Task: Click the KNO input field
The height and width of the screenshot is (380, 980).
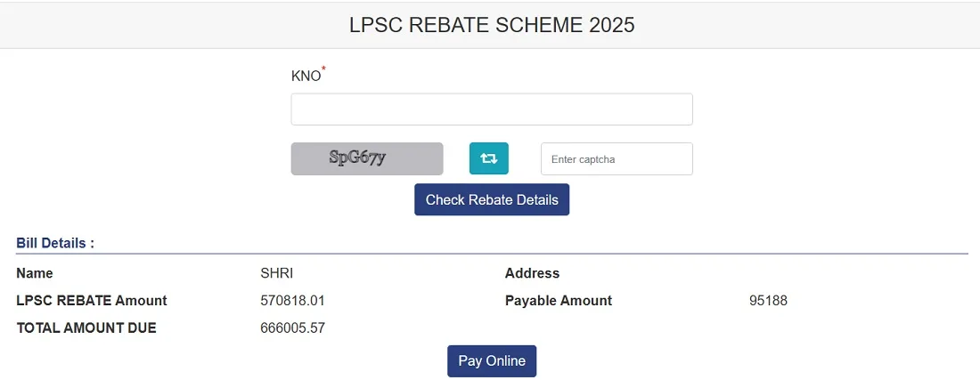Action: click(x=491, y=109)
